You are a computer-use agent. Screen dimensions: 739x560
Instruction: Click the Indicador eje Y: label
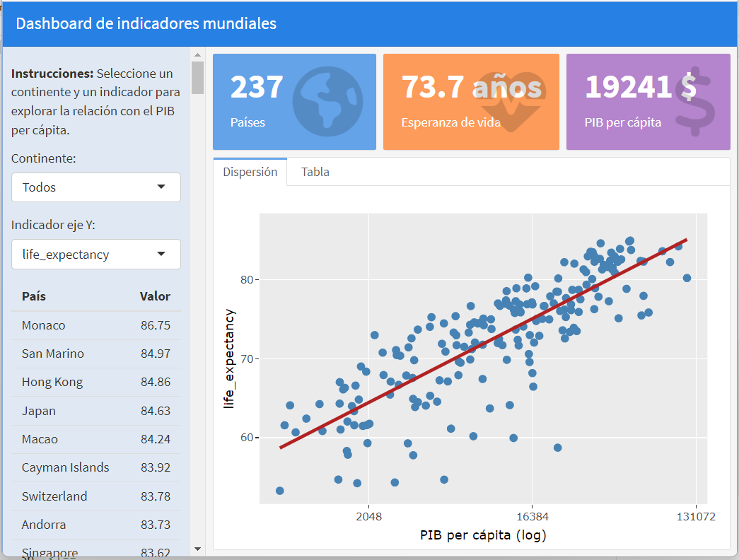pyautogui.click(x=53, y=225)
